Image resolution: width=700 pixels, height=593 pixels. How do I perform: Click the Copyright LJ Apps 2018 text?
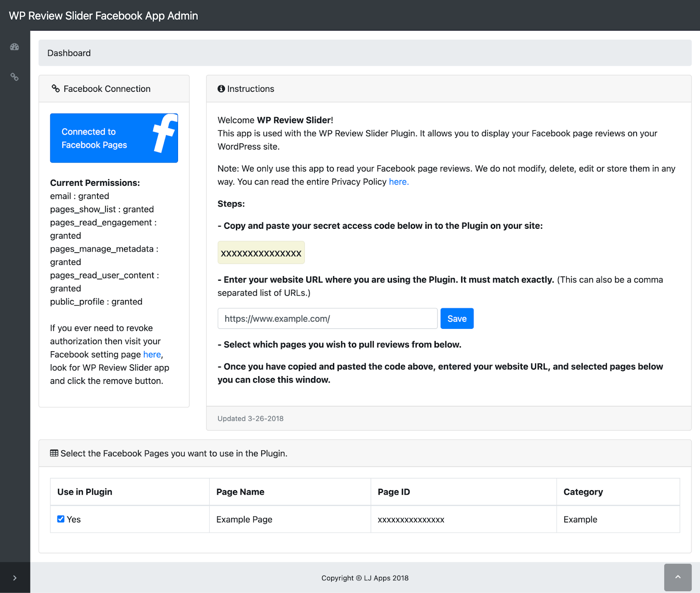coord(365,578)
